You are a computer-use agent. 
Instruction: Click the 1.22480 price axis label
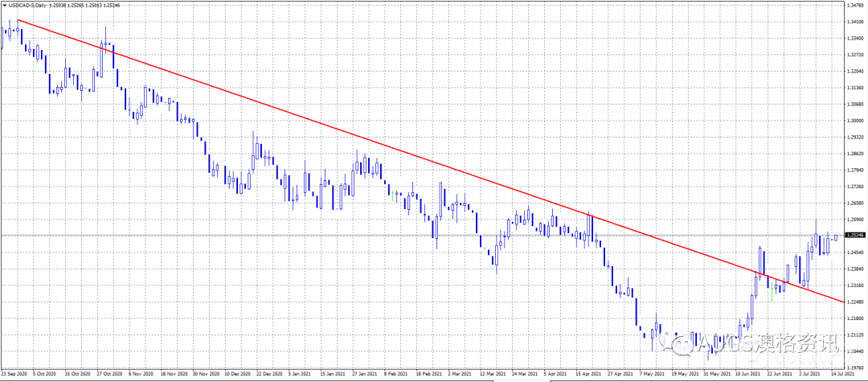[854, 302]
